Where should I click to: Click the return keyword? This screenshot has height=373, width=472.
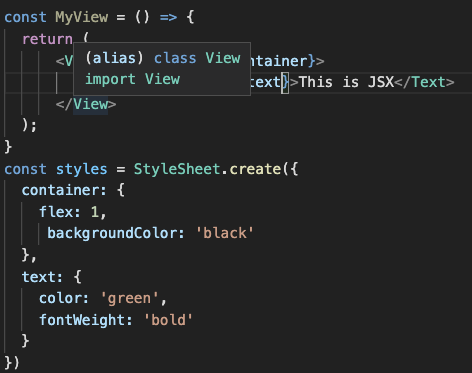pos(47,39)
